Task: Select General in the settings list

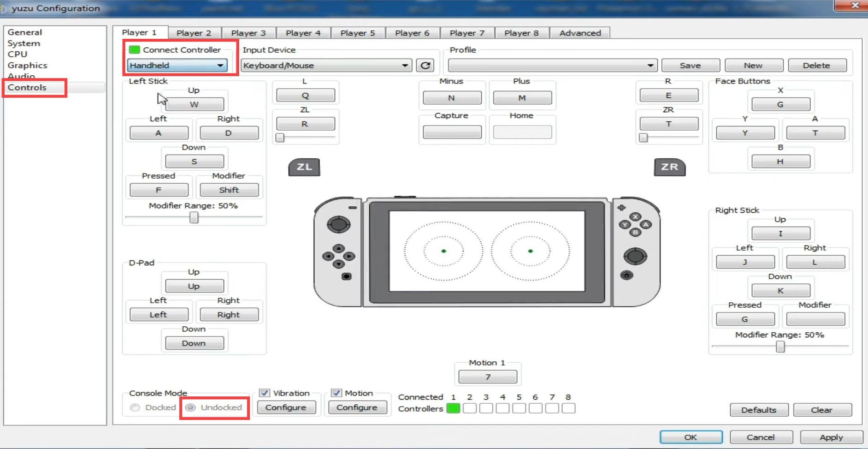Action: [25, 32]
